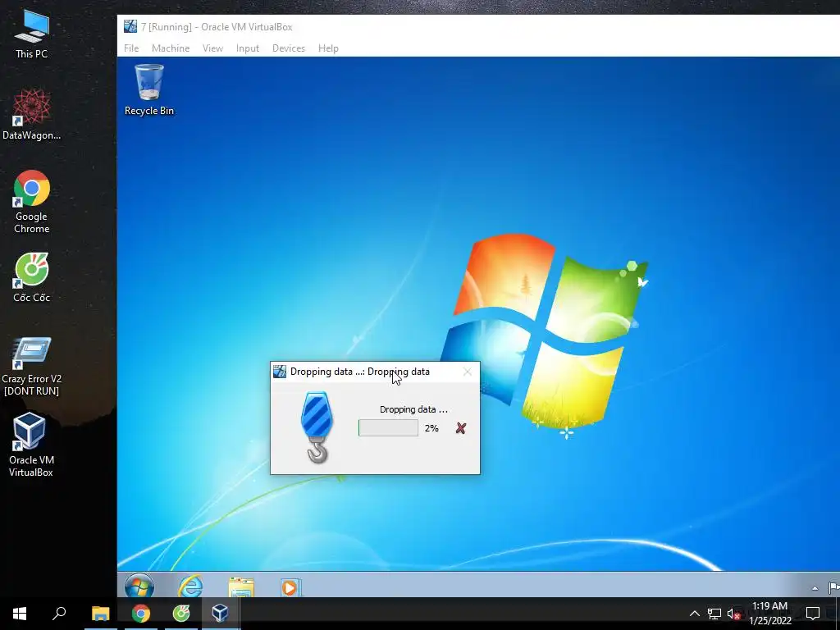
Task: Show hidden icons in host tray
Action: click(694, 614)
